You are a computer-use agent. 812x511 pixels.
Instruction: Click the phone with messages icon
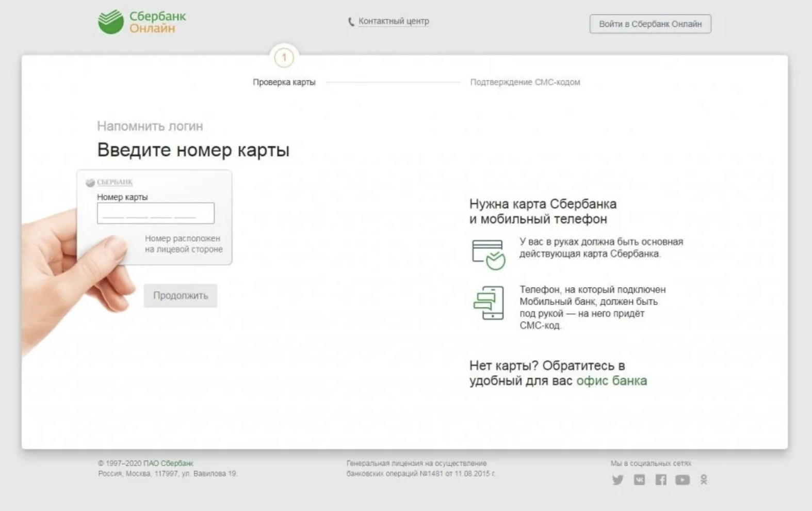tap(489, 303)
